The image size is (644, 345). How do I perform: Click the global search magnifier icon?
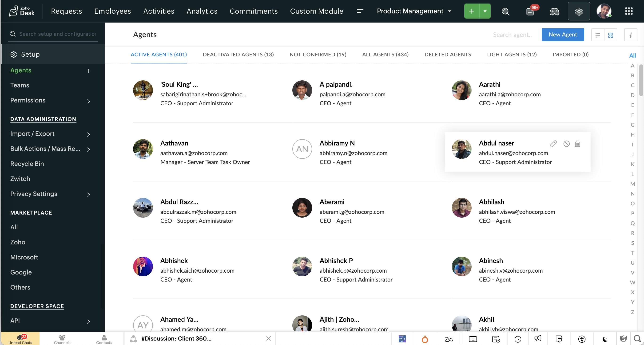pyautogui.click(x=505, y=11)
